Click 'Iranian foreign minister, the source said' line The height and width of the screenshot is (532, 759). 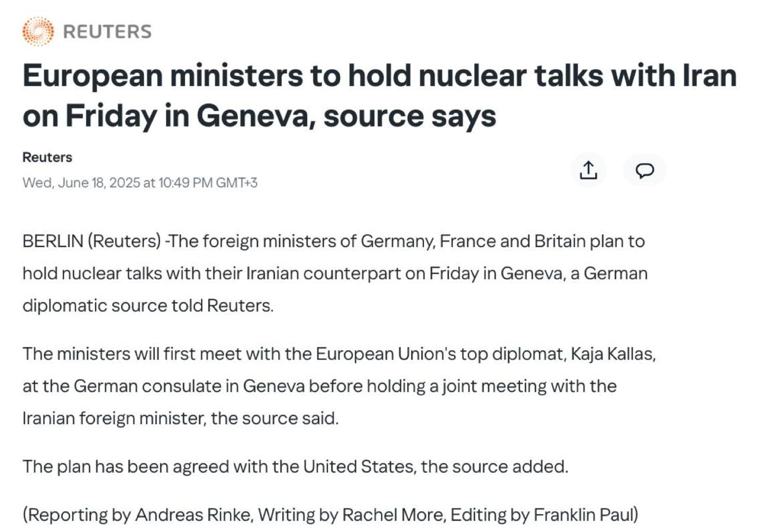click(x=180, y=418)
